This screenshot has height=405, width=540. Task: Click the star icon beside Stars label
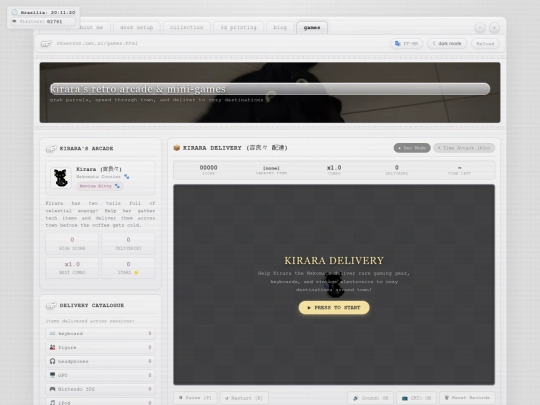tap(136, 272)
